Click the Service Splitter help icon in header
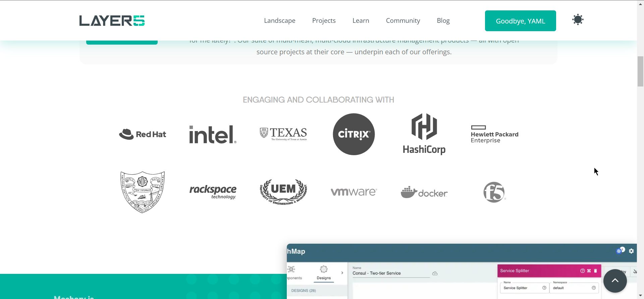 point(583,271)
